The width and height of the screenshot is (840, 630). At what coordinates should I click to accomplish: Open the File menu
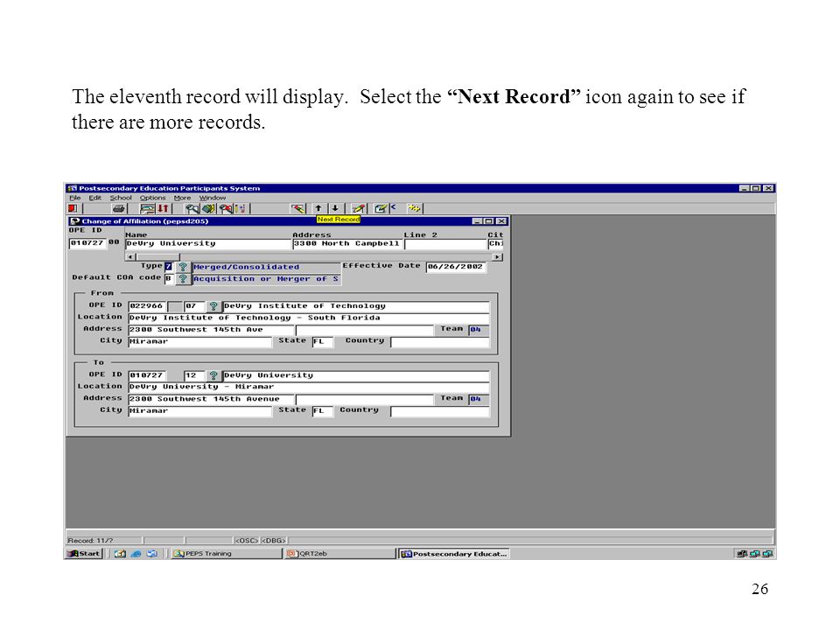(x=74, y=198)
